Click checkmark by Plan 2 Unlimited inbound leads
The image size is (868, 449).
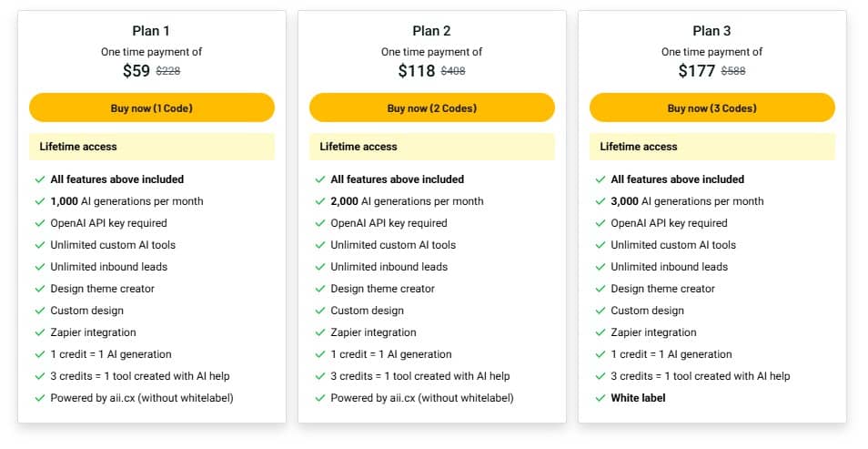tap(320, 267)
